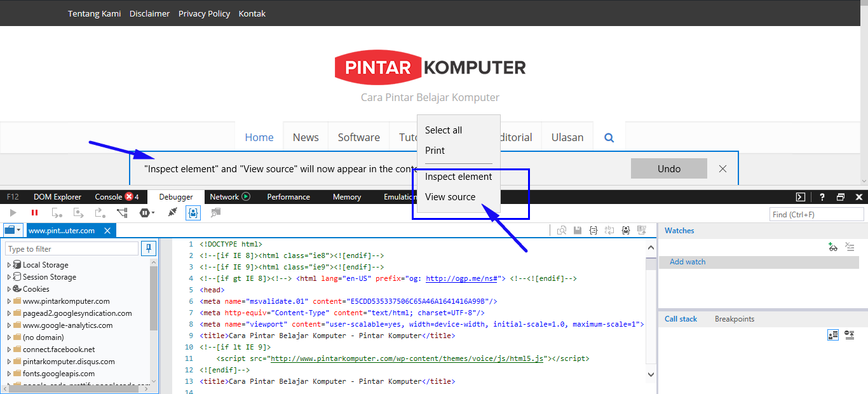Click the Privacy Policy top link
Image resolution: width=868 pixels, height=394 pixels.
(x=204, y=13)
